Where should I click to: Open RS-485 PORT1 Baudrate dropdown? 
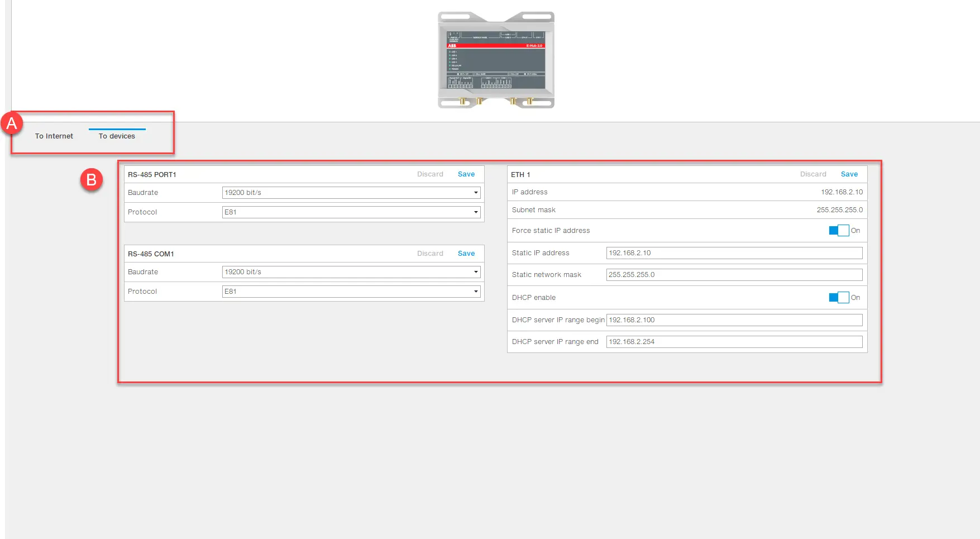351,193
